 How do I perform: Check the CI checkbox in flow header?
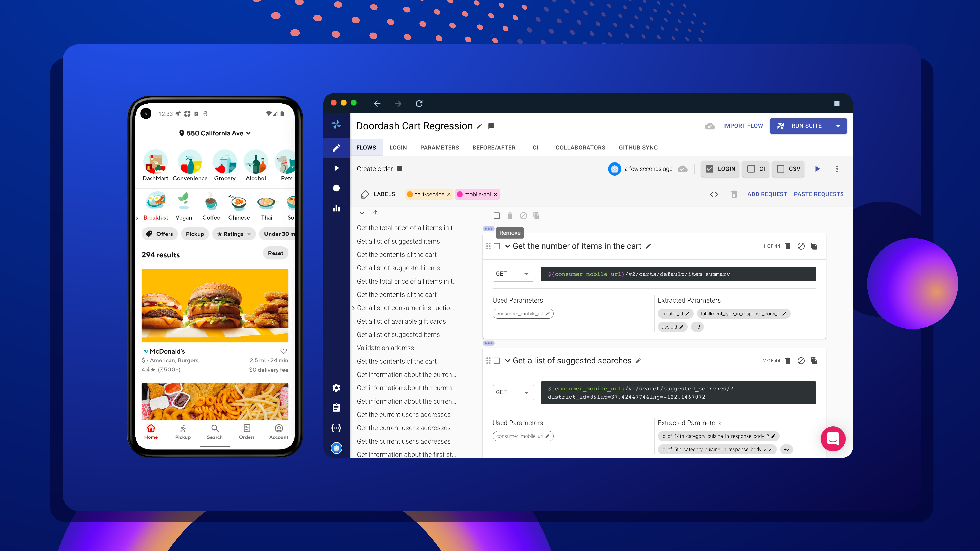tap(751, 168)
